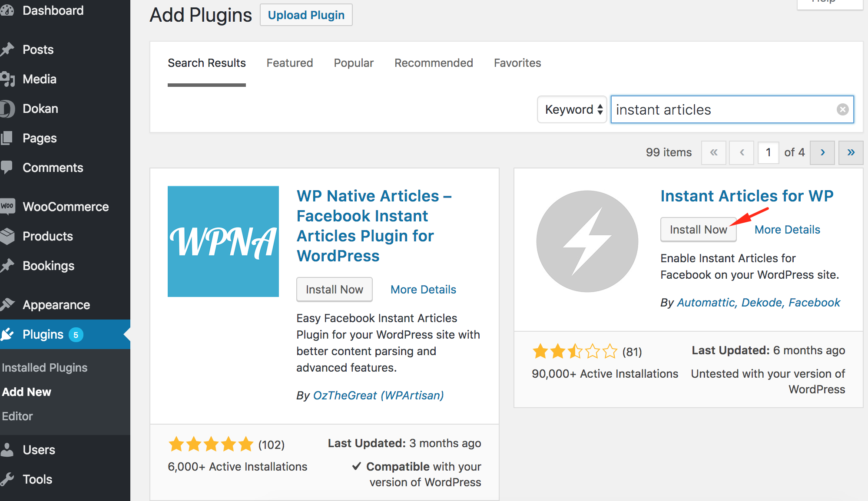Click the Tools wrench icon
Screen dimensions: 868x501
[7, 479]
